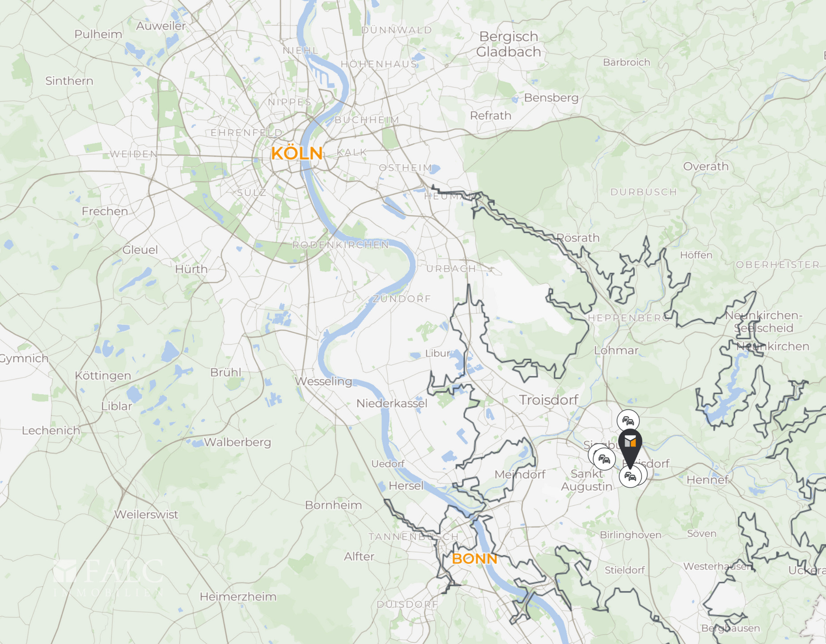Select the Bornheim map label
This screenshot has width=826, height=644.
click(333, 505)
